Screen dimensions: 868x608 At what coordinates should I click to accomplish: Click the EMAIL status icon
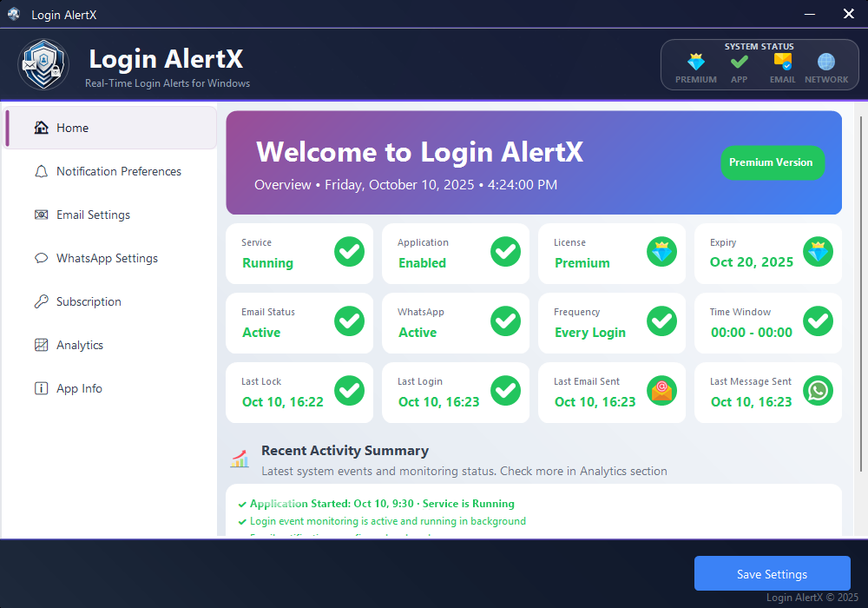(782, 63)
